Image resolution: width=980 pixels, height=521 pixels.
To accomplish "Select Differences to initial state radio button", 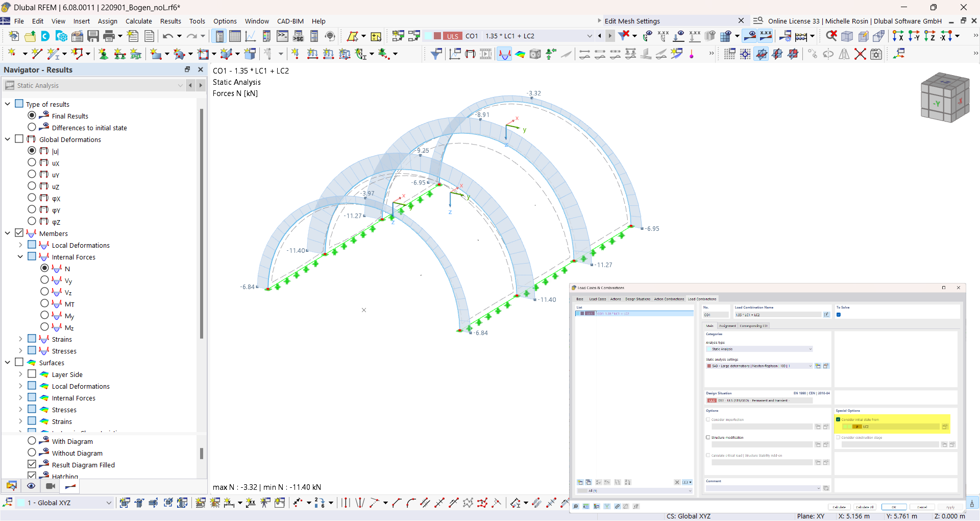I will (x=32, y=128).
